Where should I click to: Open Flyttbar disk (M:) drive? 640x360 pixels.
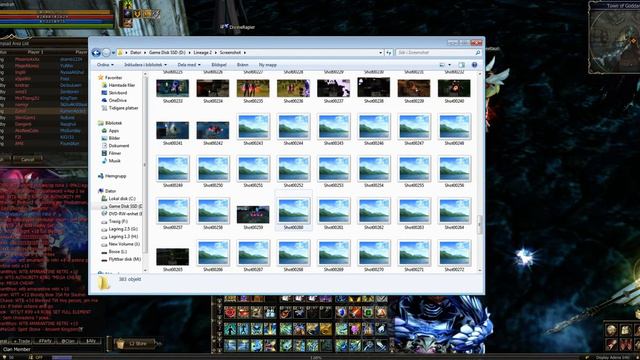pos(121,259)
